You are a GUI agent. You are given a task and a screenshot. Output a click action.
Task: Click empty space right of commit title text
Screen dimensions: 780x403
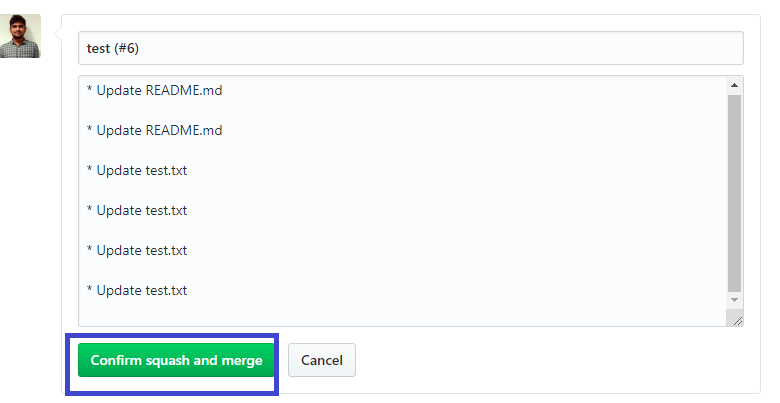click(450, 48)
